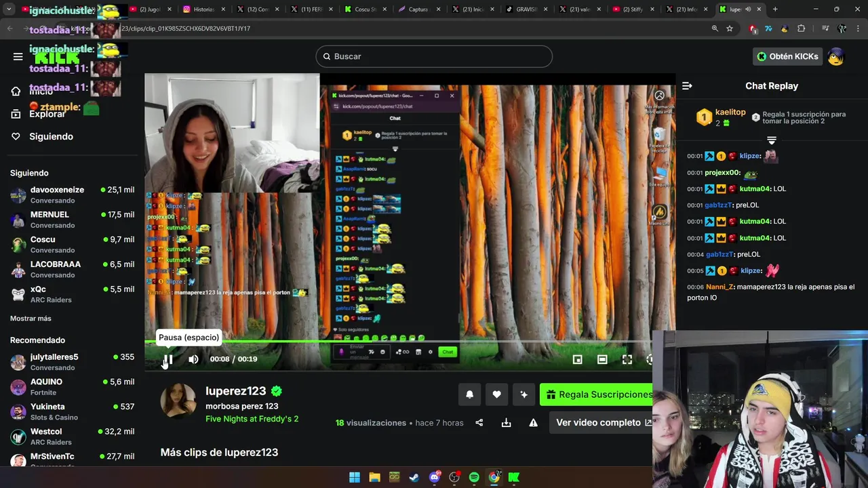Viewport: 868px width, 488px height.
Task: Share the clip using share icon
Action: pyautogui.click(x=479, y=423)
